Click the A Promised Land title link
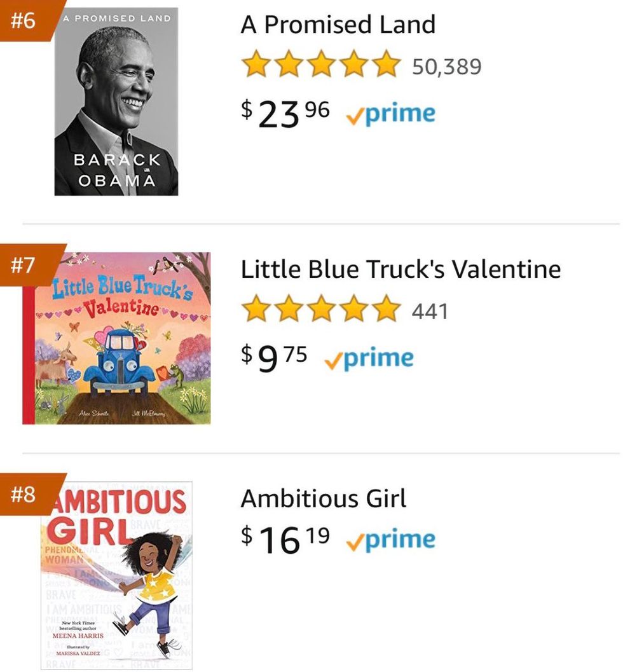Image resolution: width=623 pixels, height=672 pixels. 338,25
